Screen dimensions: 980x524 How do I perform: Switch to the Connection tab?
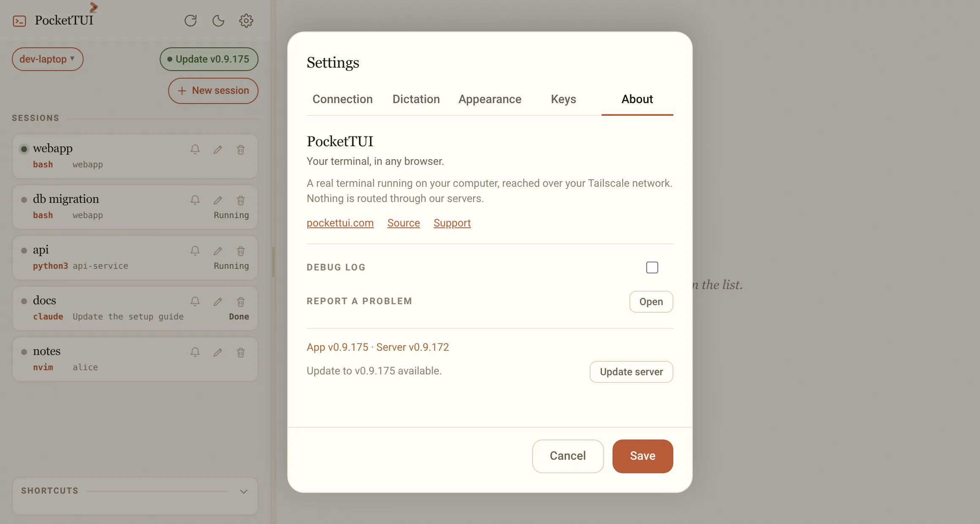342,99
